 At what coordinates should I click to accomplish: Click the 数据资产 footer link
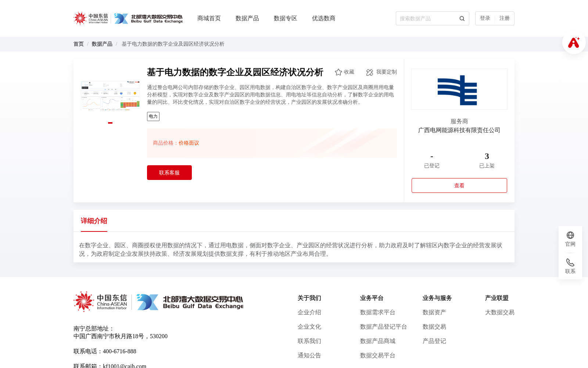tap(434, 312)
